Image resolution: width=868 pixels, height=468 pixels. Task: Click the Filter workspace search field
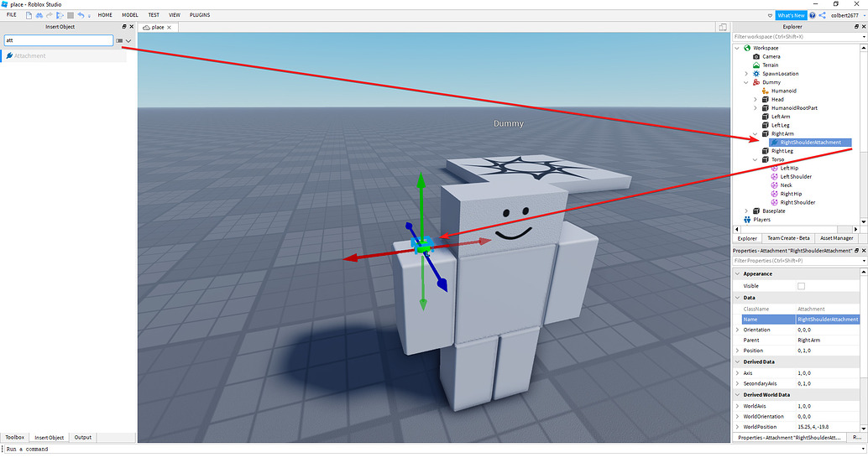(797, 37)
